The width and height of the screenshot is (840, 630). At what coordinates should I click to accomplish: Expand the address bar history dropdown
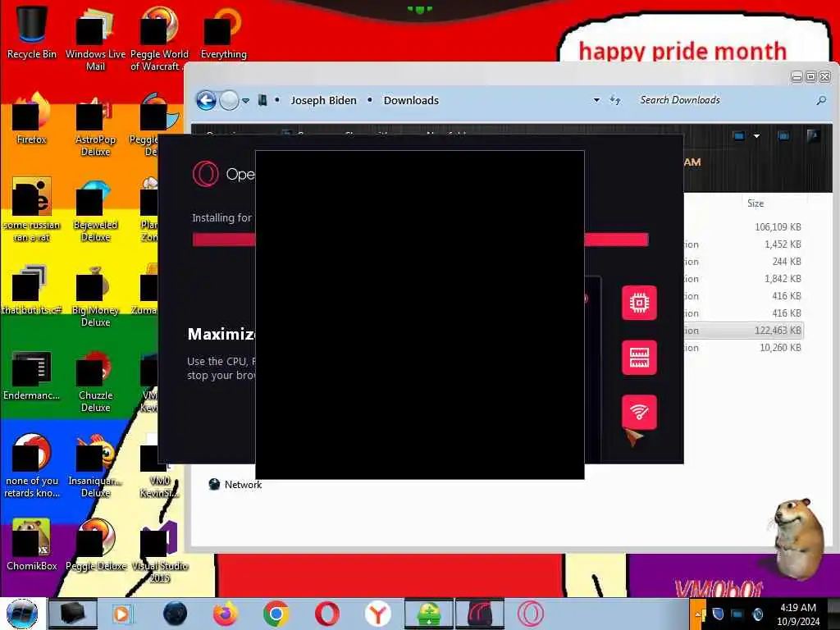[596, 100]
